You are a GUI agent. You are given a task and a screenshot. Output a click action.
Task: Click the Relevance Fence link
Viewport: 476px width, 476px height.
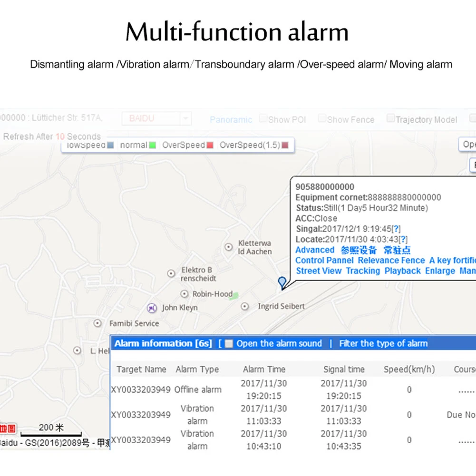[391, 260]
